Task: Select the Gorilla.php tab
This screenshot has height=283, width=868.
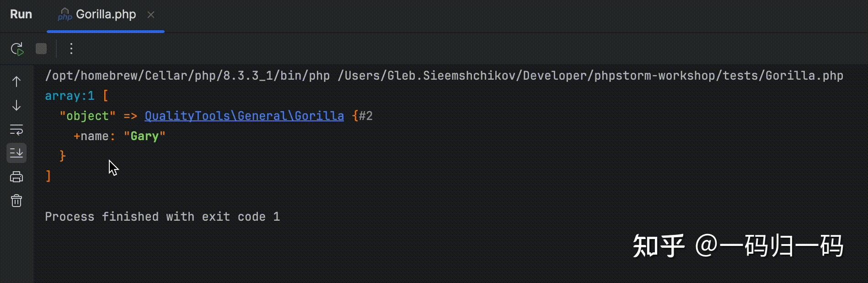Action: tap(105, 14)
